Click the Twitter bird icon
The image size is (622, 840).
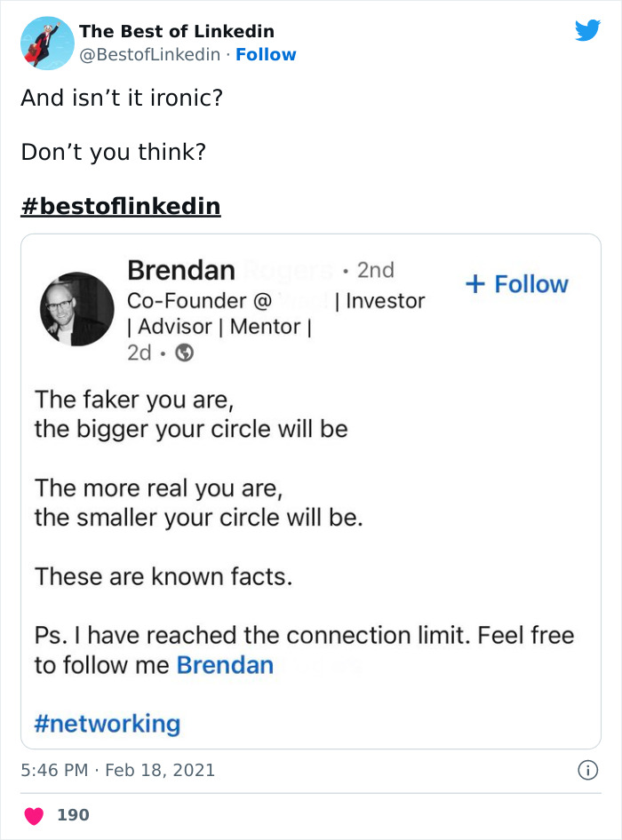click(x=589, y=30)
